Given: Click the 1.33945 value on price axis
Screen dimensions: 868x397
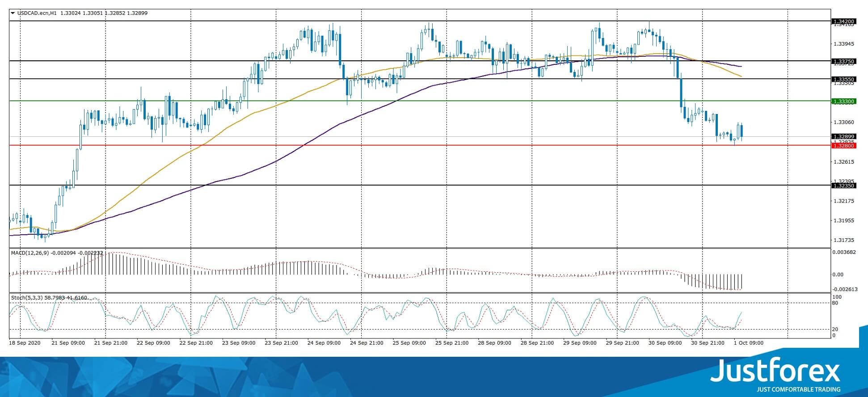Looking at the screenshot, I should [843, 44].
